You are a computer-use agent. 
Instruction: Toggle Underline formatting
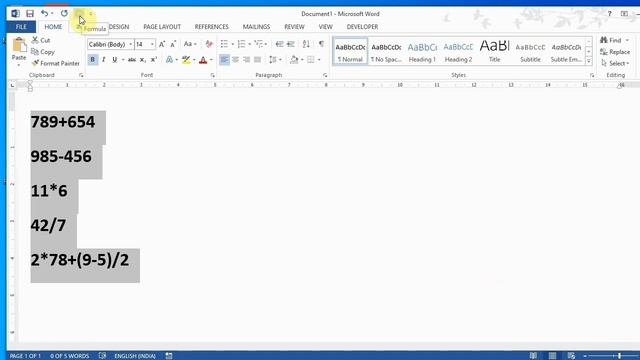pos(115,60)
